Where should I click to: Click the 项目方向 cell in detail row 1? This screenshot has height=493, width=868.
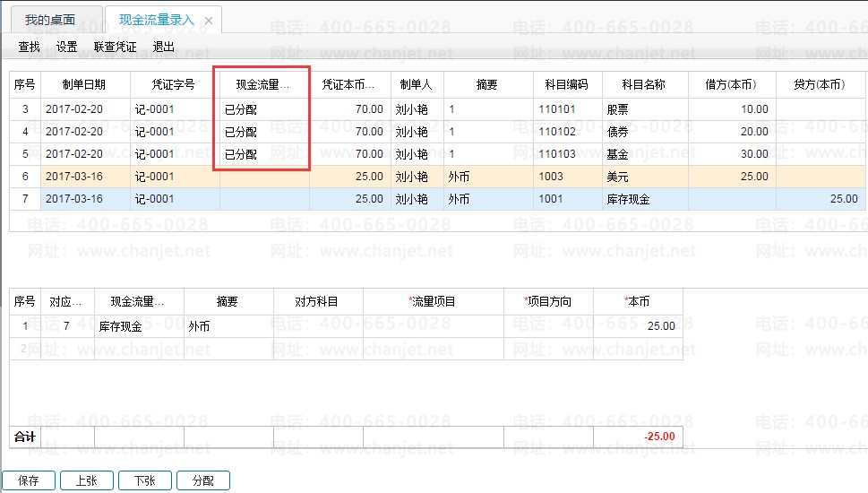pyautogui.click(x=547, y=326)
